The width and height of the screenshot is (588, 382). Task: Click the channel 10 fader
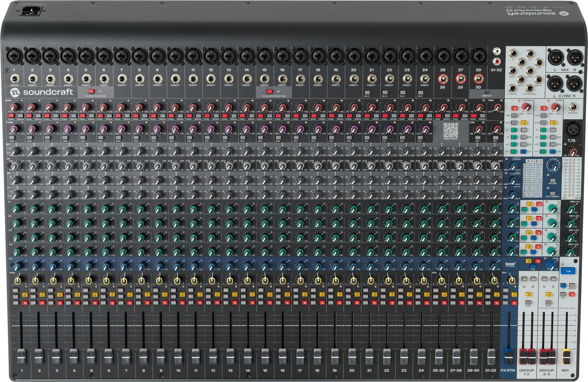[x=178, y=356]
